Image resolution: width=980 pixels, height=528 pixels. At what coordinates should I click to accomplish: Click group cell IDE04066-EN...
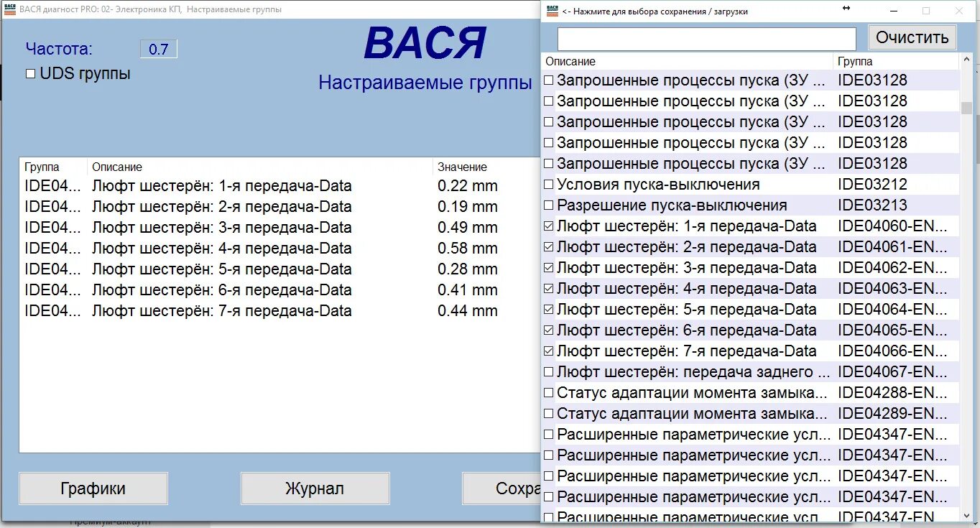(x=892, y=351)
